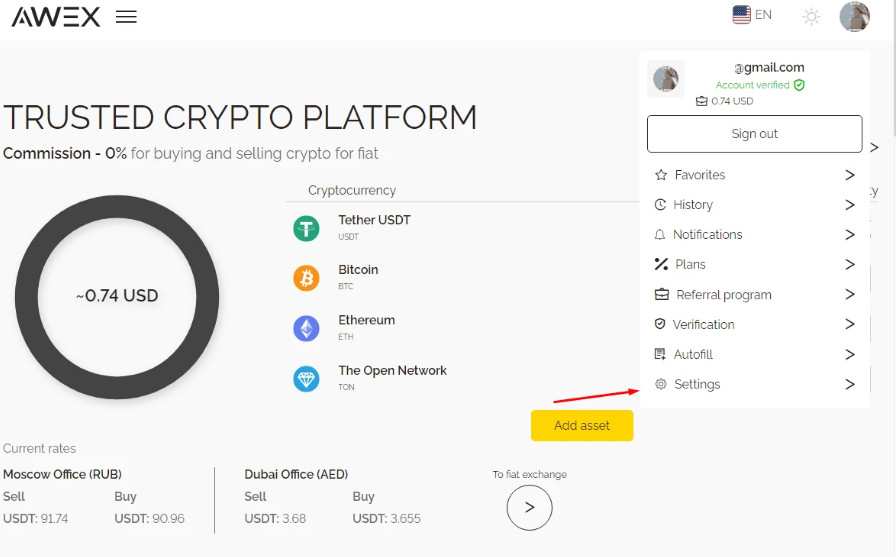The width and height of the screenshot is (896, 557).
Task: Click the ~0.74 USD balance ring
Action: [117, 296]
